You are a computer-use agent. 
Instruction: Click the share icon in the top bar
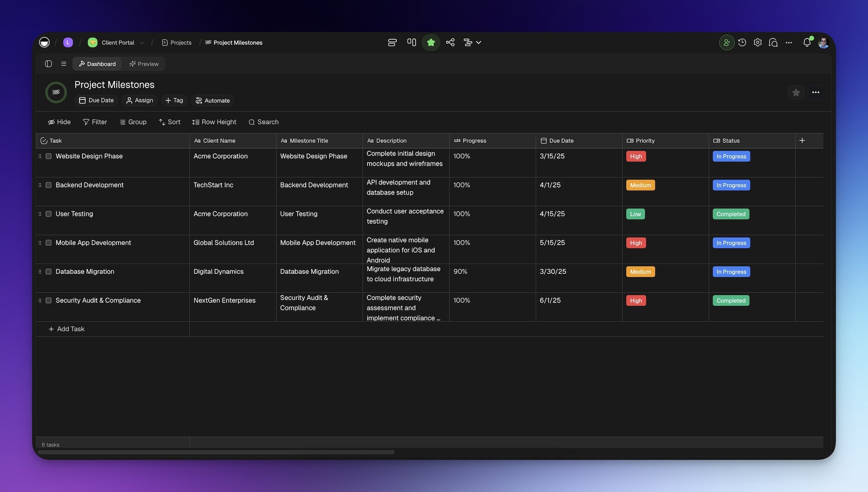pyautogui.click(x=450, y=42)
